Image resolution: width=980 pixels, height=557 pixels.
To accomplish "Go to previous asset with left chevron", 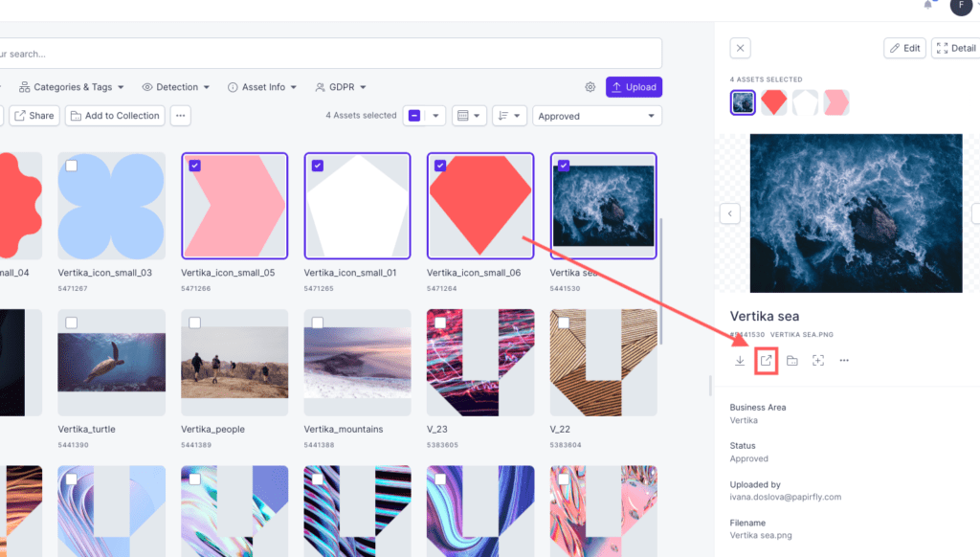I will (729, 213).
